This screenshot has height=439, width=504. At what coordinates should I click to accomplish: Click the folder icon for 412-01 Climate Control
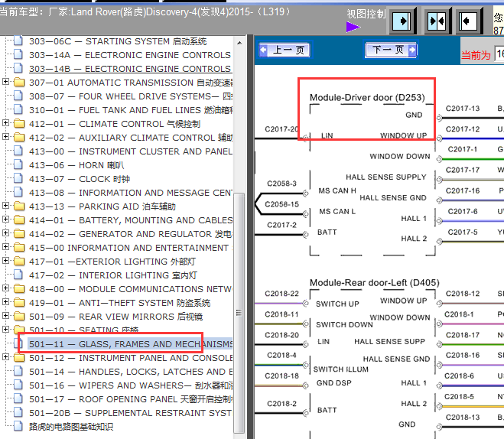pos(19,124)
